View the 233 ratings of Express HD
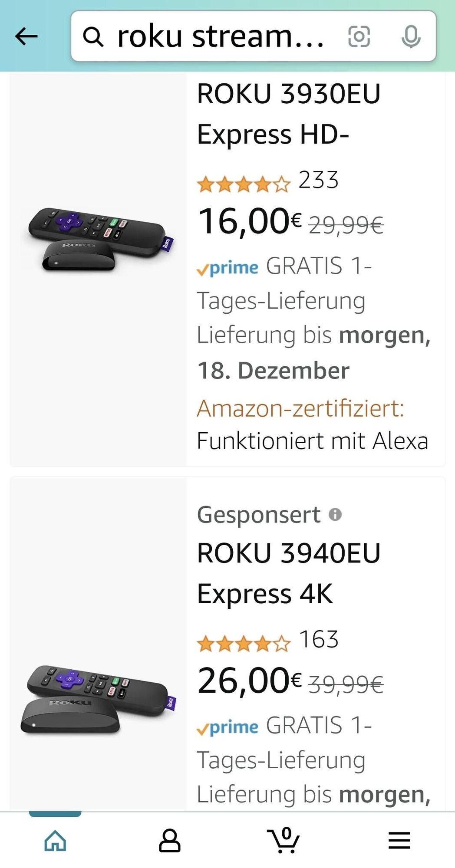The width and height of the screenshot is (455, 868). point(318,180)
